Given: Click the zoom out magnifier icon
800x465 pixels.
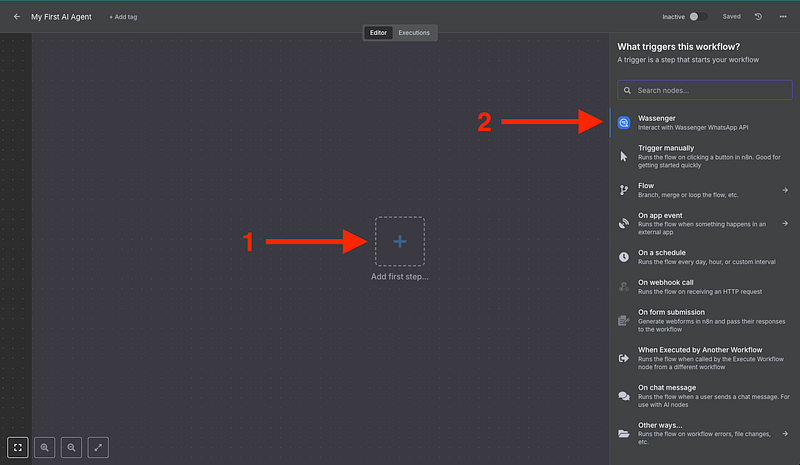Looking at the screenshot, I should pos(71,448).
